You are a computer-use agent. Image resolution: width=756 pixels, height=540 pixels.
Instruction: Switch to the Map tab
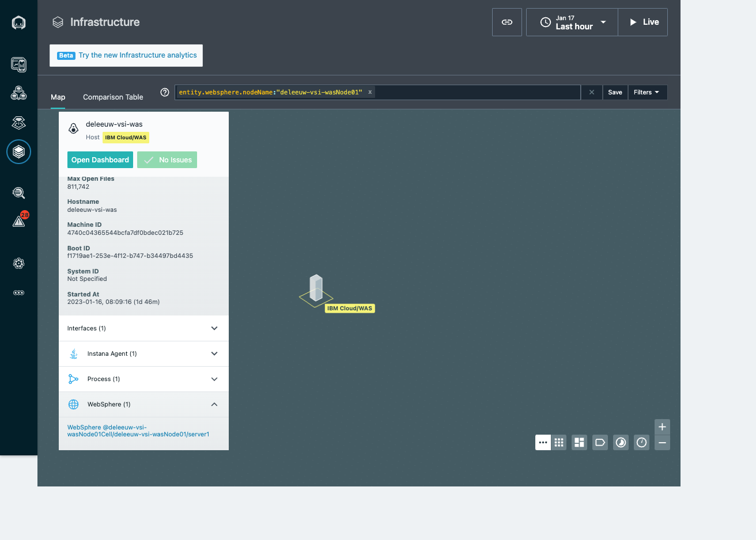click(58, 97)
